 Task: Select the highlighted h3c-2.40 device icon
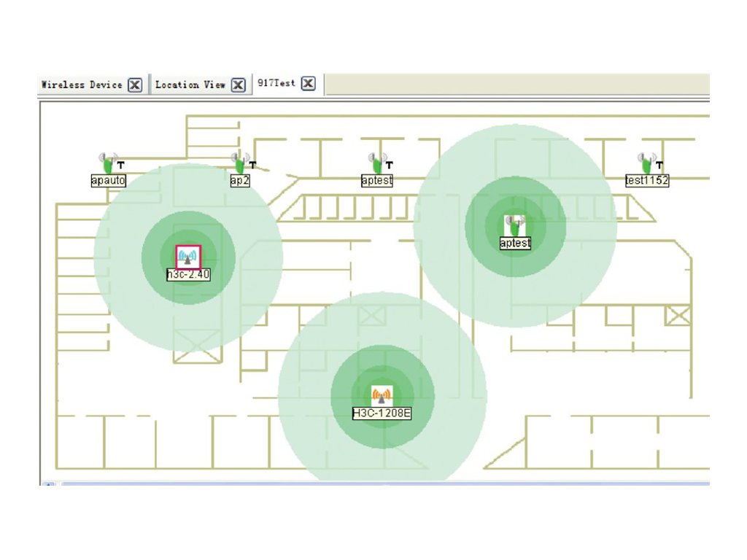[188, 256]
